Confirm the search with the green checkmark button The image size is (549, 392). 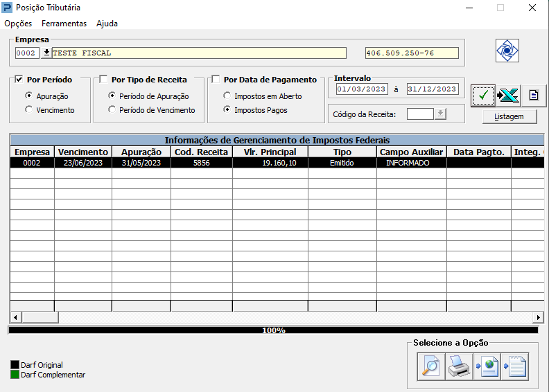(483, 96)
